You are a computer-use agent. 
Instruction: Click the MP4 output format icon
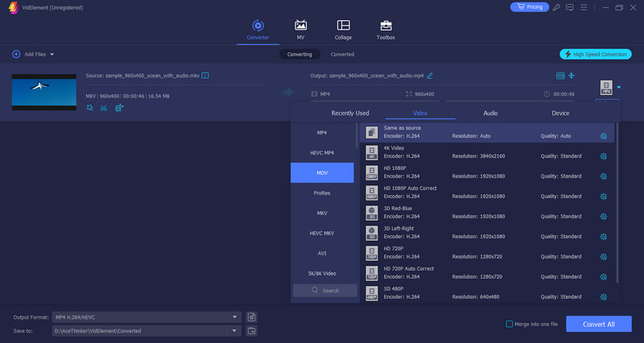click(606, 88)
